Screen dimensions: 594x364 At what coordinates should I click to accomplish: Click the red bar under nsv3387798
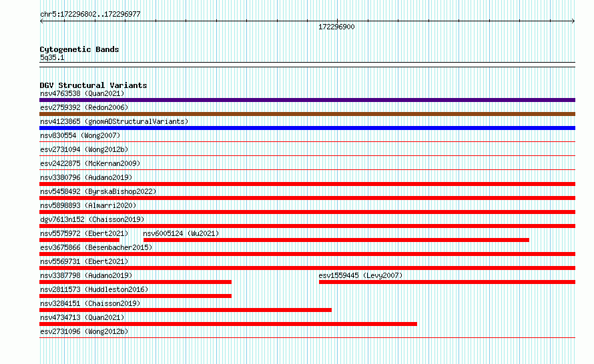click(x=135, y=282)
